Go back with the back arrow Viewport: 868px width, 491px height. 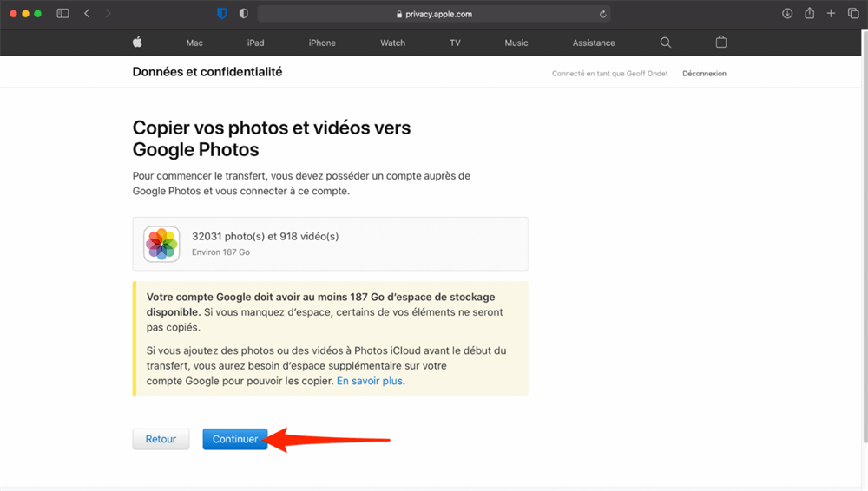click(x=87, y=13)
